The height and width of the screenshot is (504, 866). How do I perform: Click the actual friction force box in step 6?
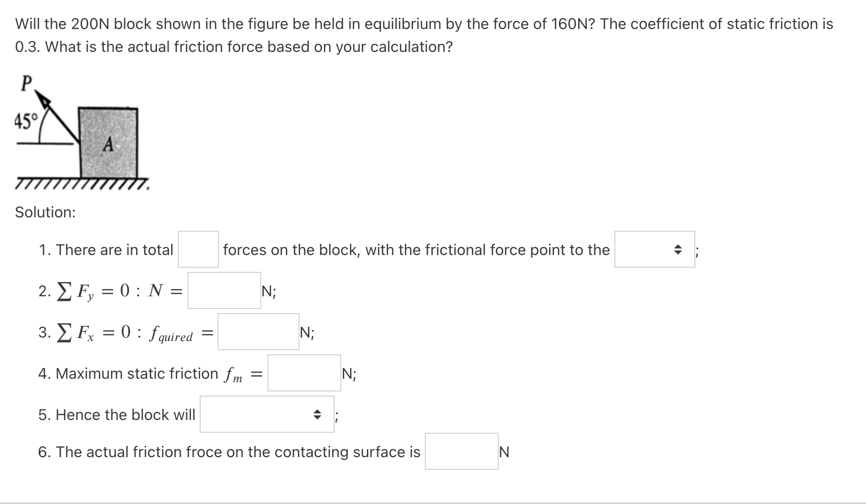(461, 452)
